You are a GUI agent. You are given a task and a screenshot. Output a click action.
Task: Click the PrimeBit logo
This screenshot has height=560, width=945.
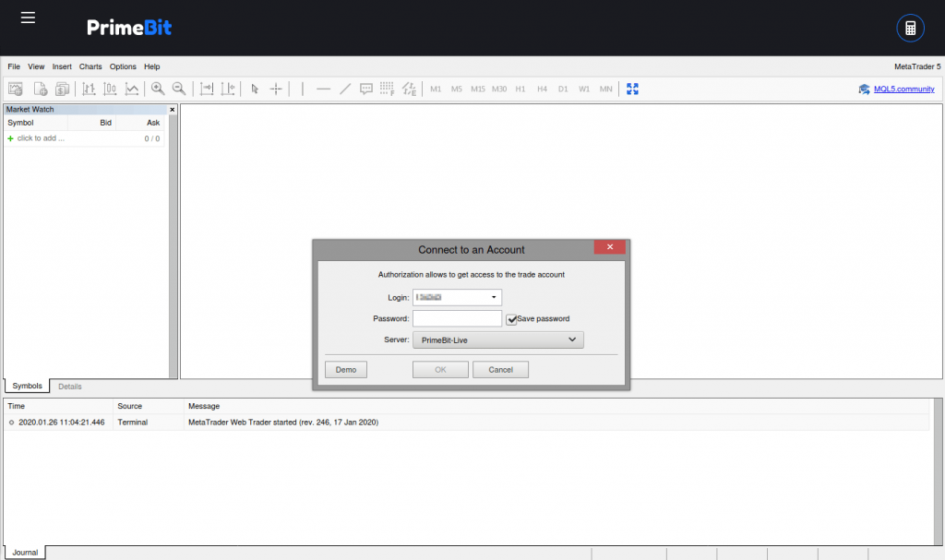pyautogui.click(x=129, y=27)
